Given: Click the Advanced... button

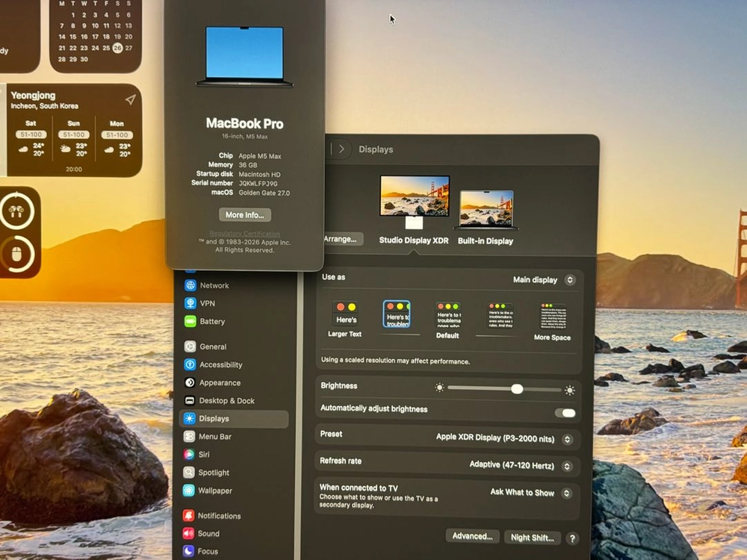Looking at the screenshot, I should point(472,536).
